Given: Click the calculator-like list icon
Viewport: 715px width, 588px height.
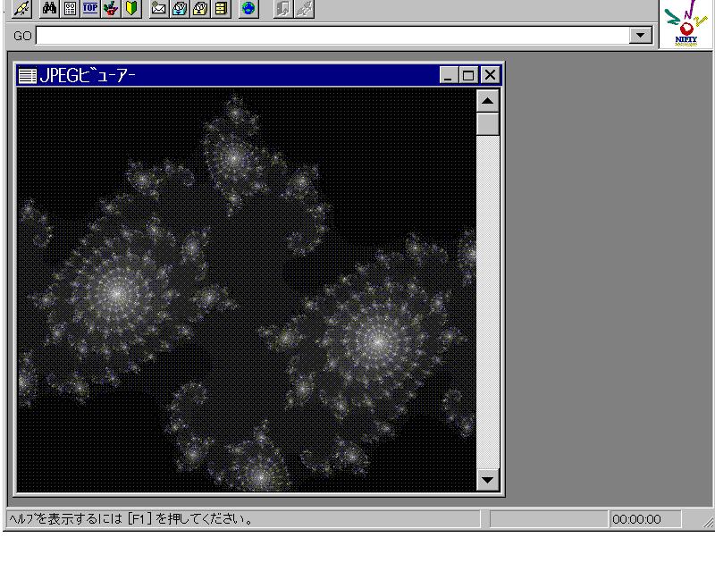Looking at the screenshot, I should 71,10.
